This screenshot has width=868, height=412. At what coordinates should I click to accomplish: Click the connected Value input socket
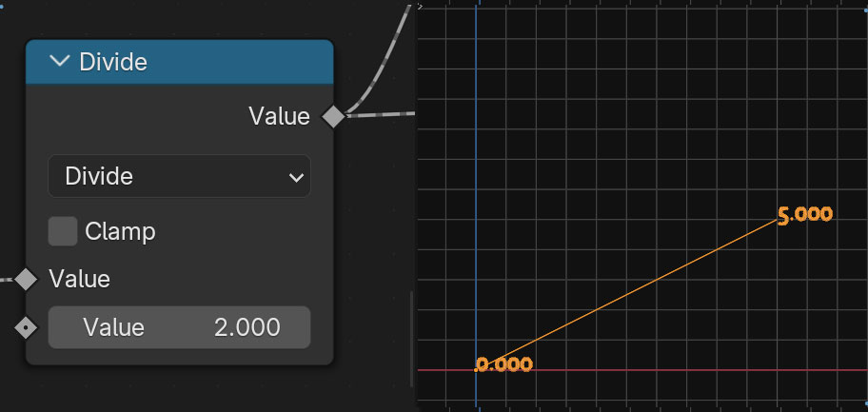(26, 279)
